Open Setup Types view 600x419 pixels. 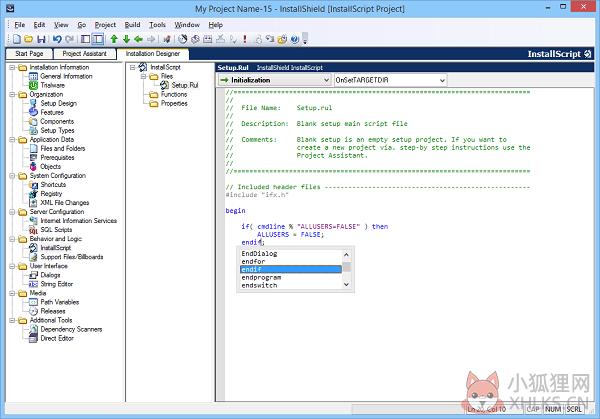point(57,130)
